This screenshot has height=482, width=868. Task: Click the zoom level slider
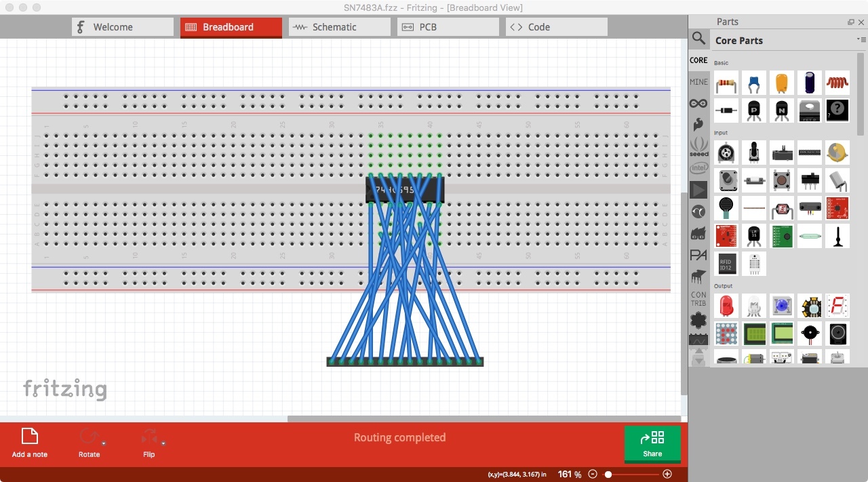tap(608, 474)
